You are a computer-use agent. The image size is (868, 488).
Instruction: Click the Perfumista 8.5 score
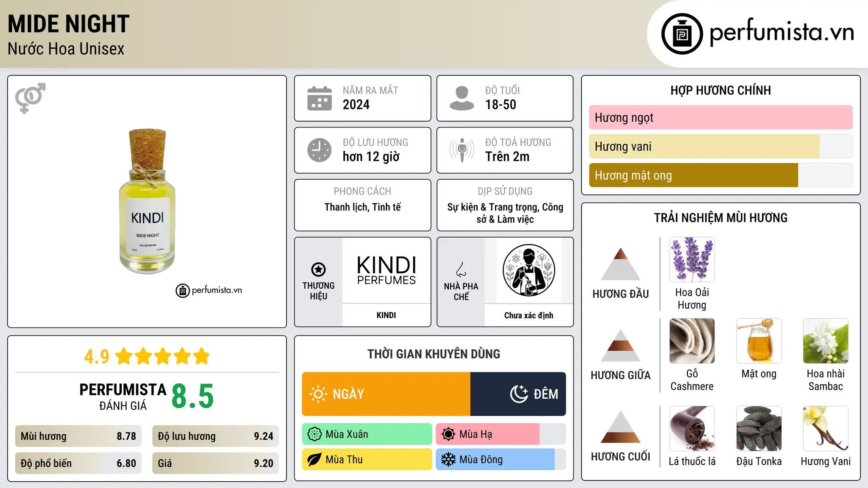pos(192,396)
